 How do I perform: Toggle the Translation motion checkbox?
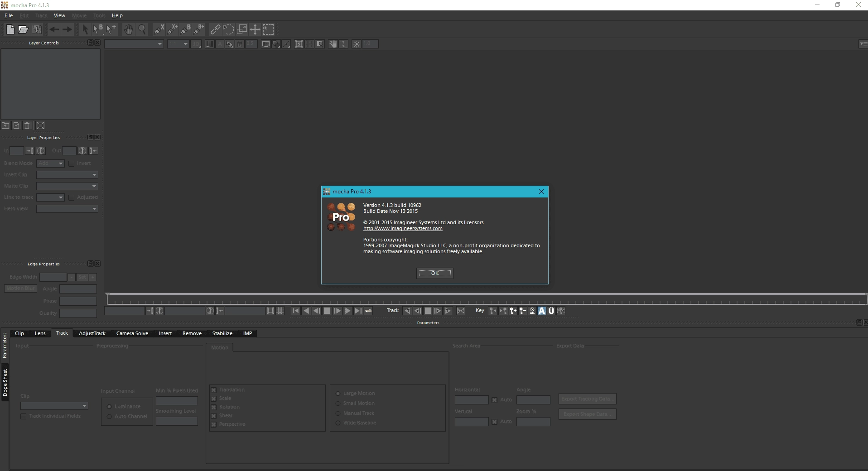[214, 390]
